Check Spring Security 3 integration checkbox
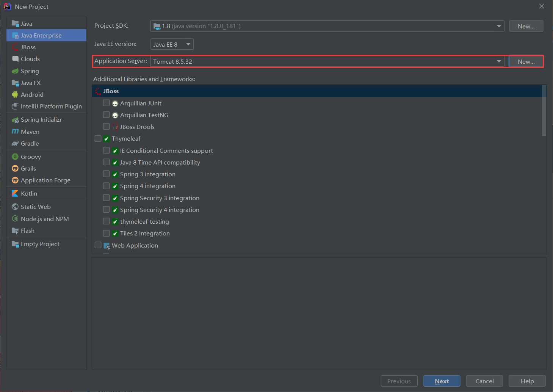The height and width of the screenshot is (392, 553). click(x=106, y=198)
